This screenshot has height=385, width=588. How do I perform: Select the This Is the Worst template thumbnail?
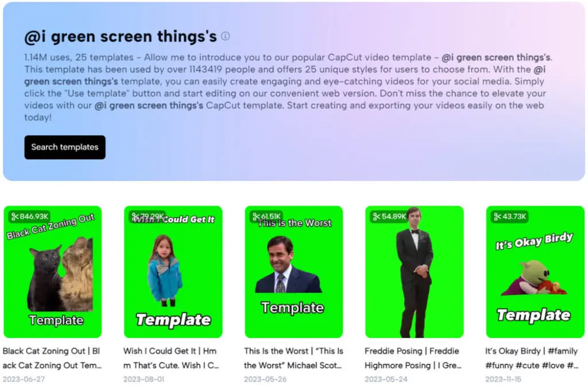click(x=293, y=272)
